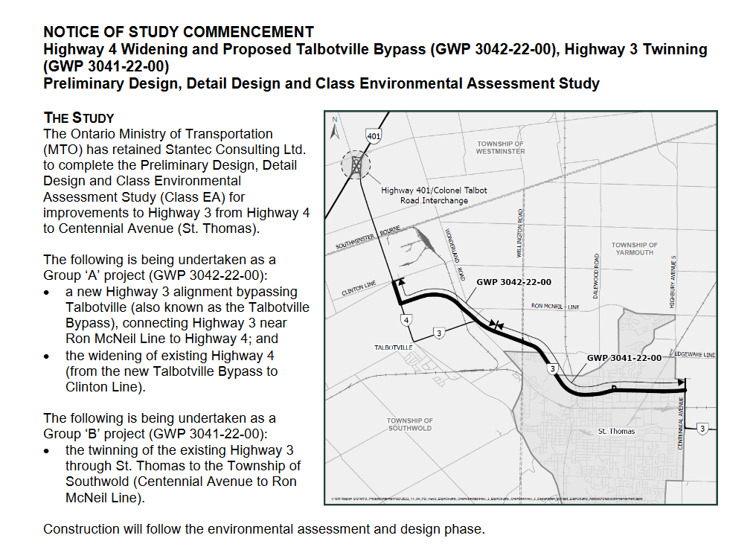Viewport: 756px width, 547px height.
Task: Click the "Notice of Study Commencement" title
Action: click(179, 32)
